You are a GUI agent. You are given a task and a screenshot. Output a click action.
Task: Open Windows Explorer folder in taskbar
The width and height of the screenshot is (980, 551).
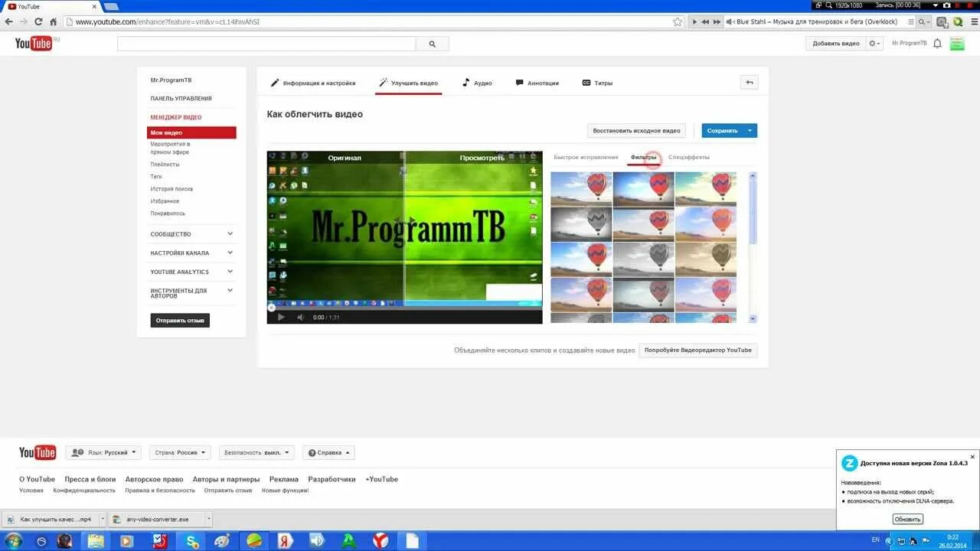(x=96, y=541)
